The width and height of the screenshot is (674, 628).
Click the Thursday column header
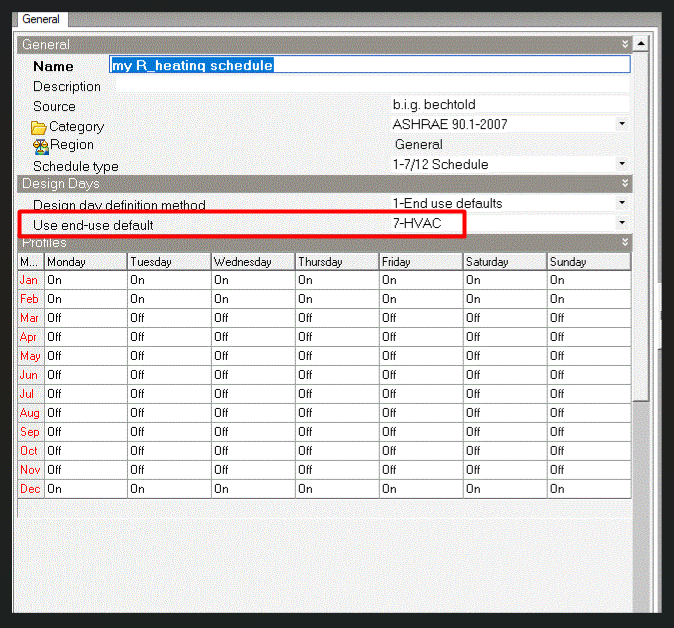pos(337,262)
